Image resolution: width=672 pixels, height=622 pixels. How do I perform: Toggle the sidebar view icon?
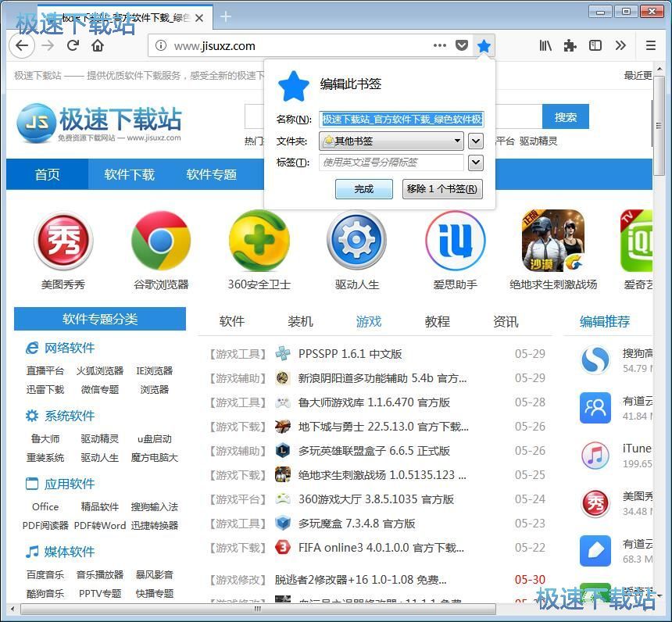595,46
